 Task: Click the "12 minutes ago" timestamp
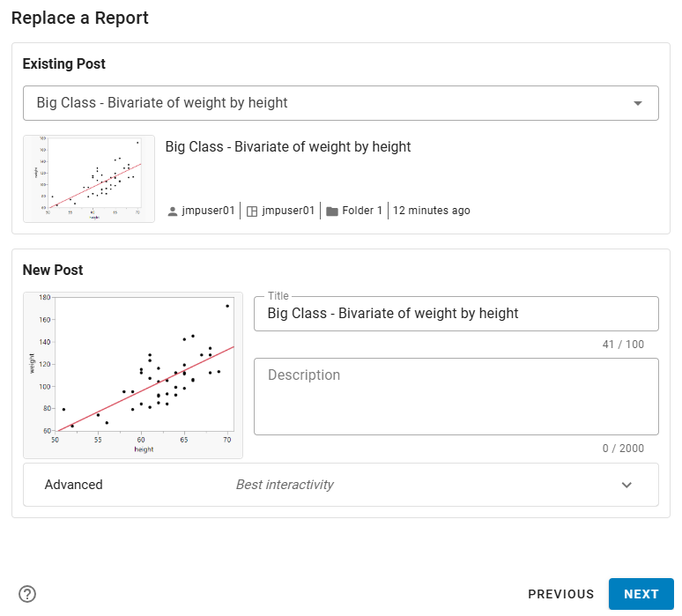click(x=432, y=212)
